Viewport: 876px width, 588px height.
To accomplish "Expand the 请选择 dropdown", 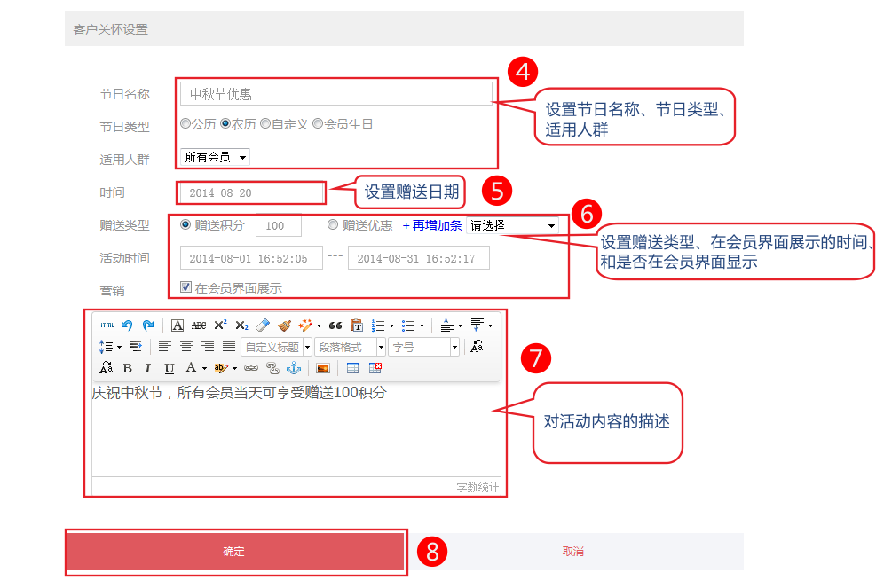I will pyautogui.click(x=511, y=225).
